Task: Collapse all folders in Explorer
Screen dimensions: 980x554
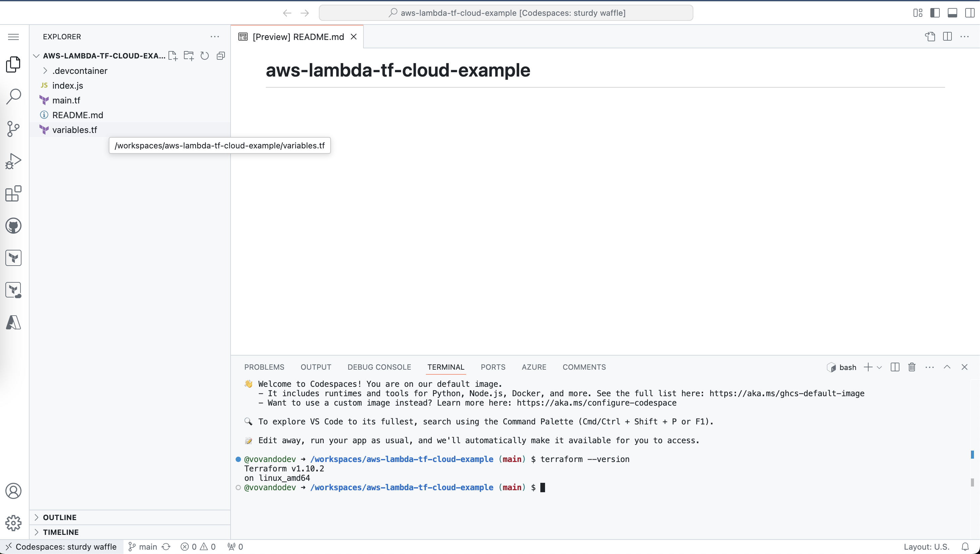Action: click(220, 56)
